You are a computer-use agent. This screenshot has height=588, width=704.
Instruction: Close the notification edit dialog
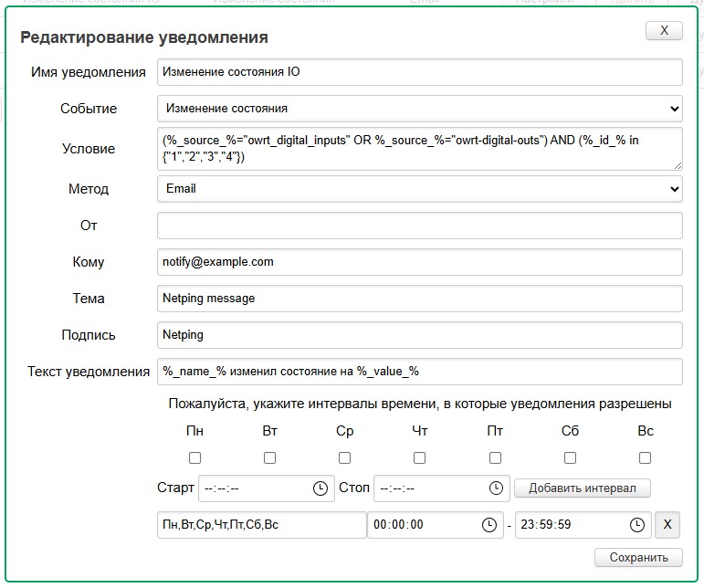[x=664, y=31]
